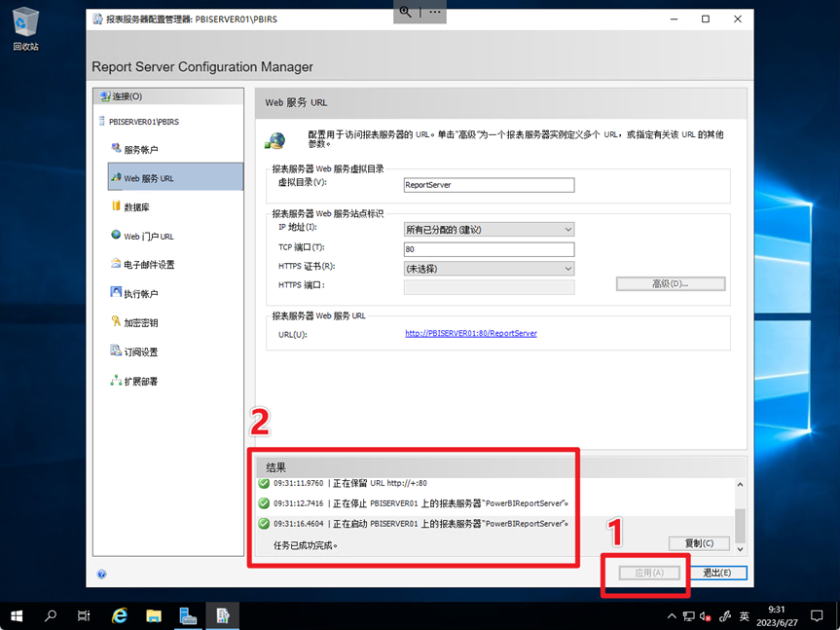
Task: Expand the IP 地址 dropdown
Action: pos(489,230)
